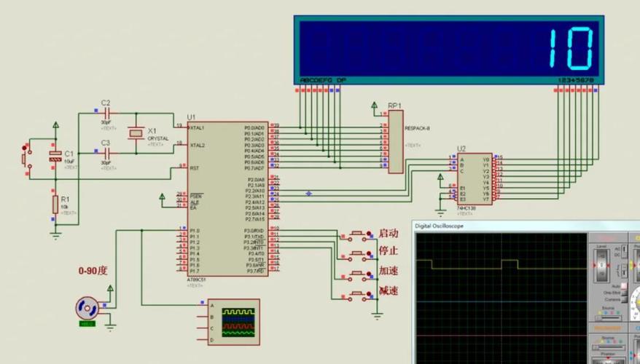Select capacitor C2 on the schematic
Viewport: 640px width, 364px height.
pyautogui.click(x=106, y=114)
